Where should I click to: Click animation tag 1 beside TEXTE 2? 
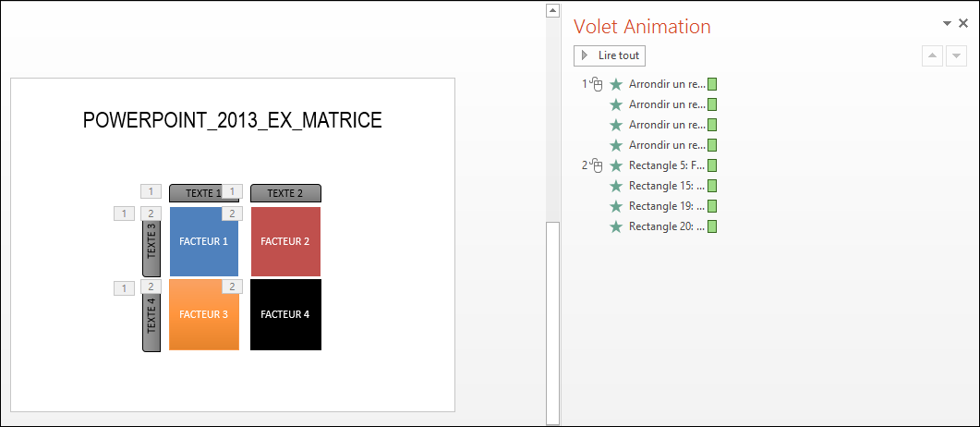click(x=233, y=191)
